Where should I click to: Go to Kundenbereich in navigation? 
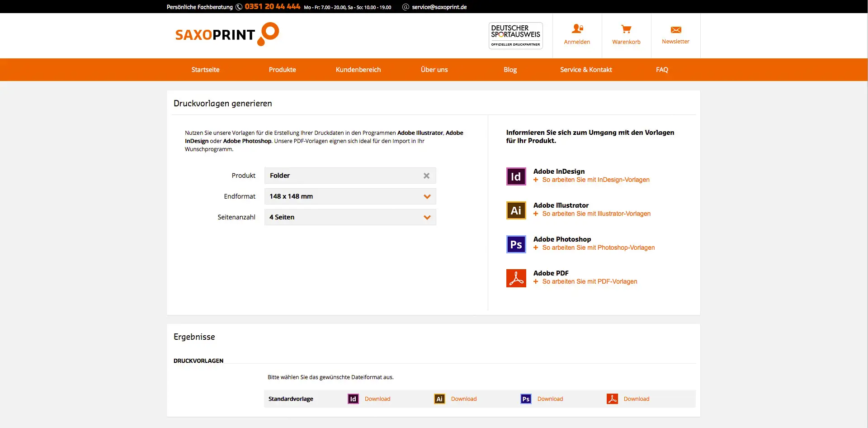point(358,70)
